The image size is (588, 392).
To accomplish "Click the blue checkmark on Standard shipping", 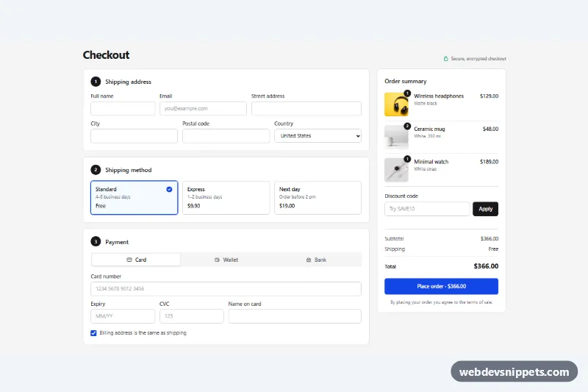I will coord(169,190).
